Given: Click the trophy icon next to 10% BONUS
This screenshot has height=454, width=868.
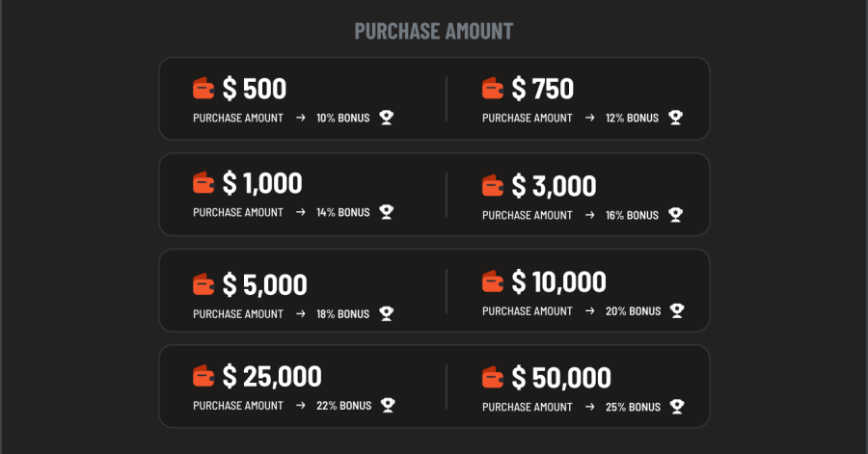Looking at the screenshot, I should coord(387,118).
